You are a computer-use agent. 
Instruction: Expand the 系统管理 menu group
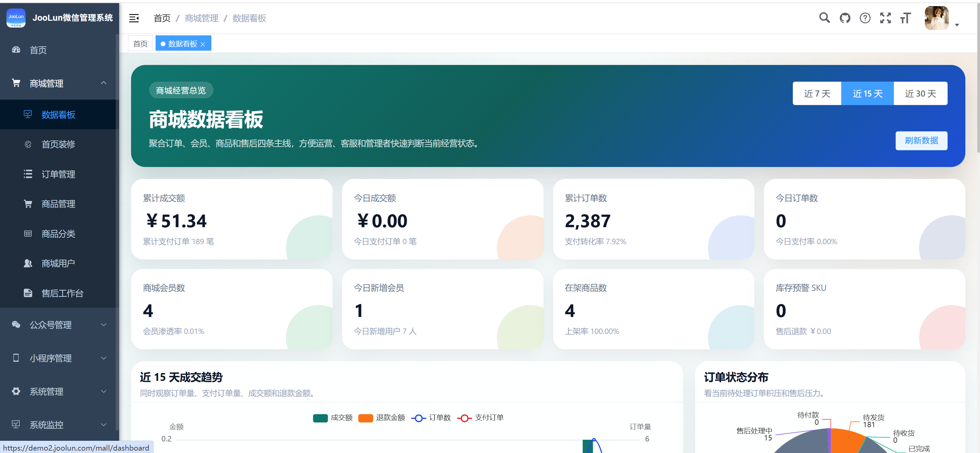point(59,391)
